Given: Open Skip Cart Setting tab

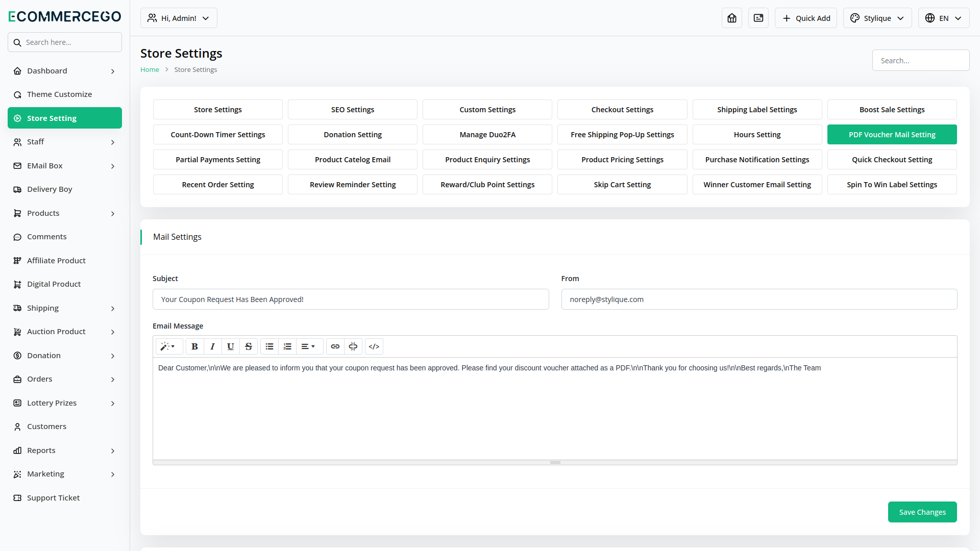Looking at the screenshot, I should (622, 185).
